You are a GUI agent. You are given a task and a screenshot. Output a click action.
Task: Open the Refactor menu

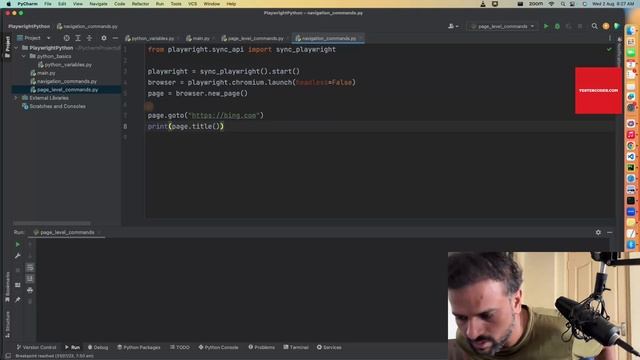click(x=140, y=4)
